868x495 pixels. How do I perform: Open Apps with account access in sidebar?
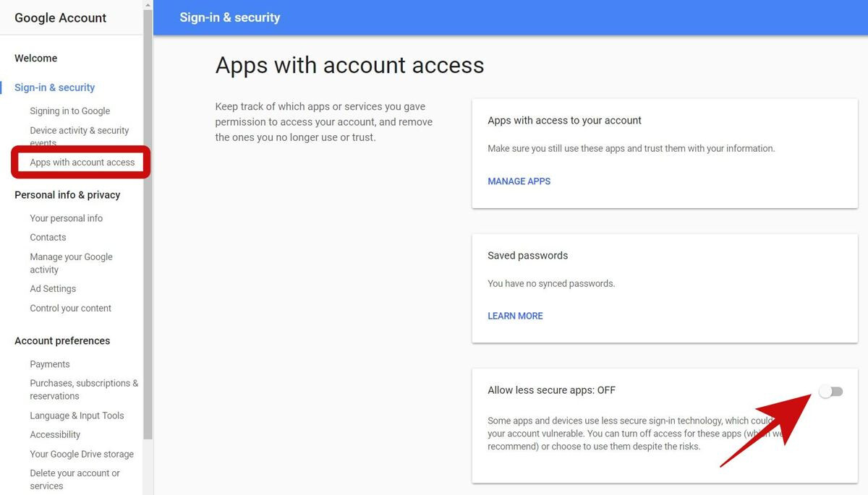pyautogui.click(x=82, y=163)
